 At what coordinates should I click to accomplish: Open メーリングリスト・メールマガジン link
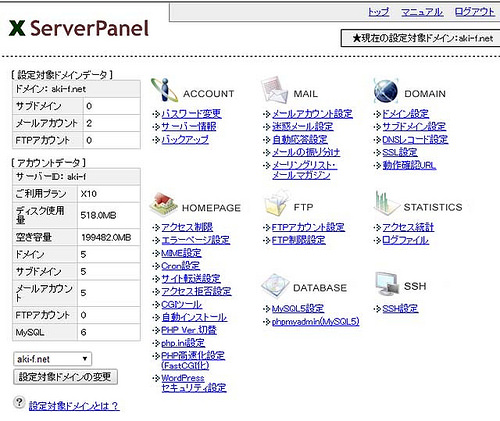[304, 170]
